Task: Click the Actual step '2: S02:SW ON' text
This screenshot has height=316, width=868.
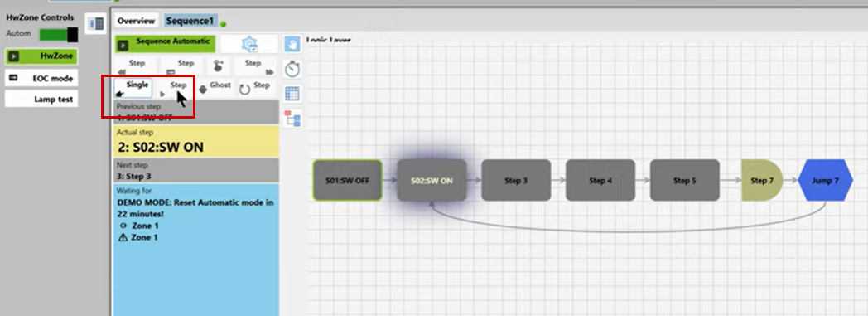Action: [161, 148]
